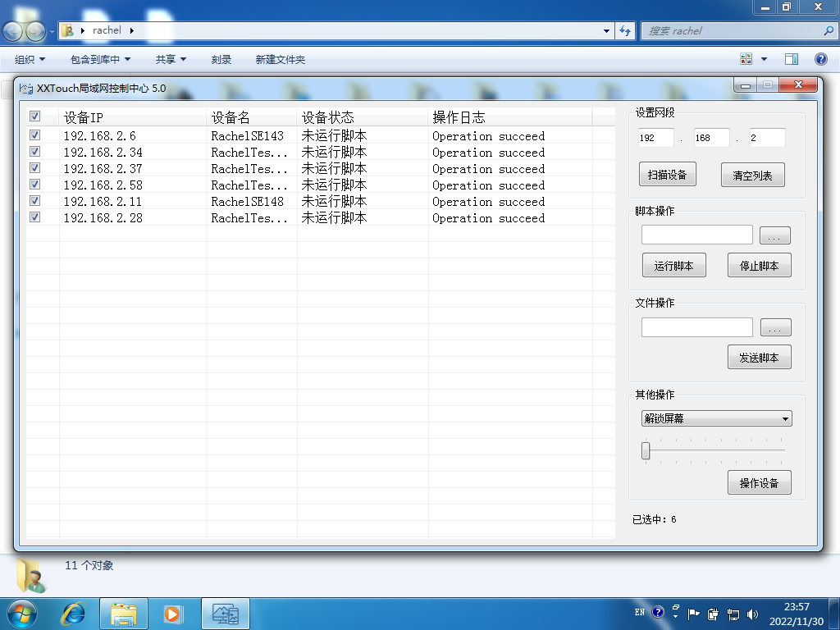Click the volume speaker tray icon
840x630 pixels.
point(753,613)
